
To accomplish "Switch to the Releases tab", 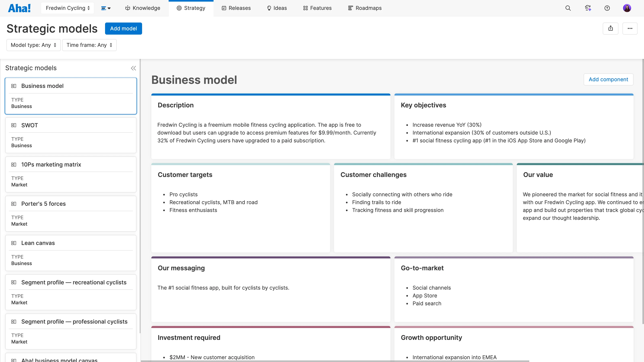I will coord(236,8).
